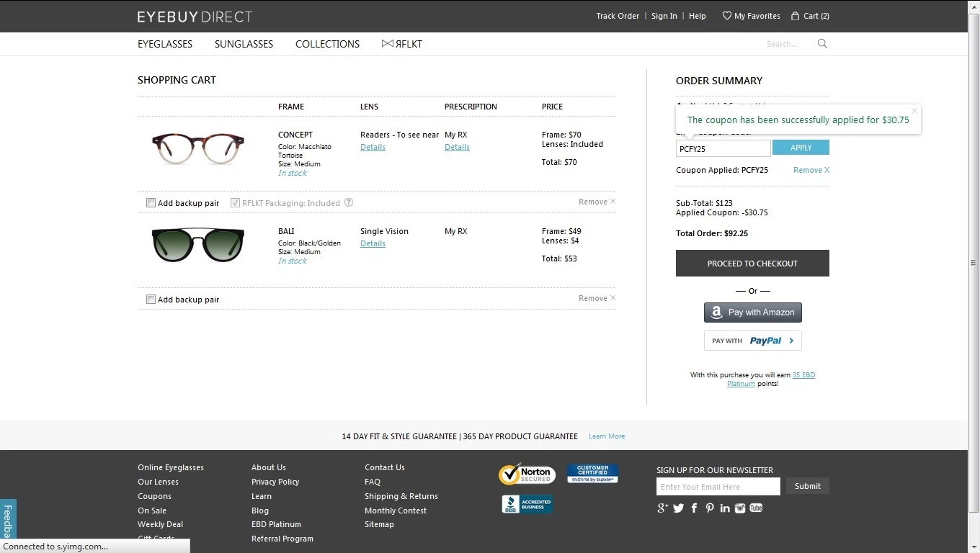The height and width of the screenshot is (553, 980).
Task: Open Referral Program footer link
Action: point(282,539)
